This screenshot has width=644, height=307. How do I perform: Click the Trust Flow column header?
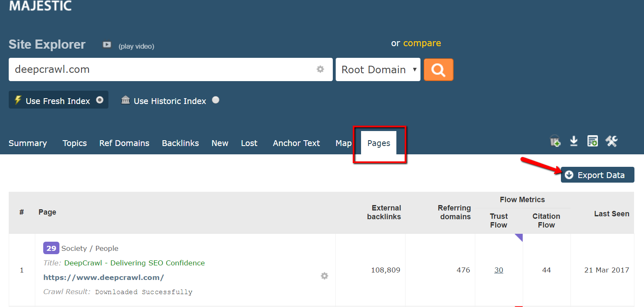(x=499, y=220)
